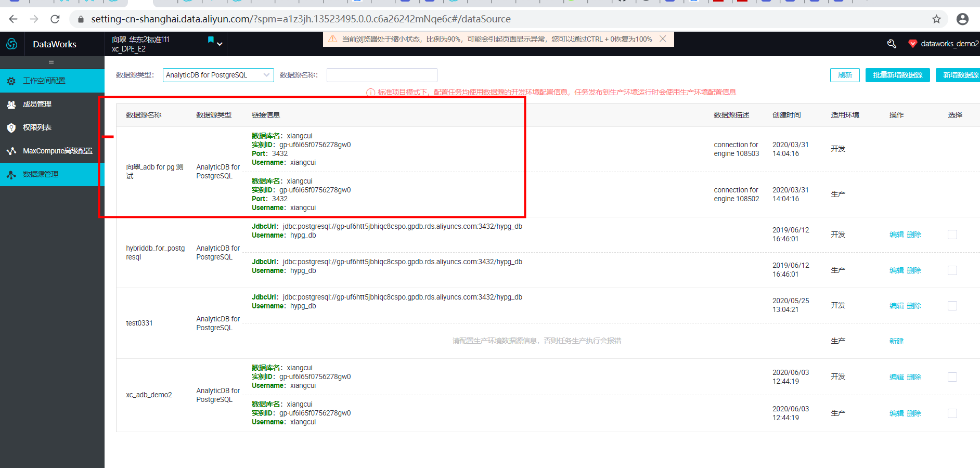Click the 刷新 button

[x=845, y=75]
